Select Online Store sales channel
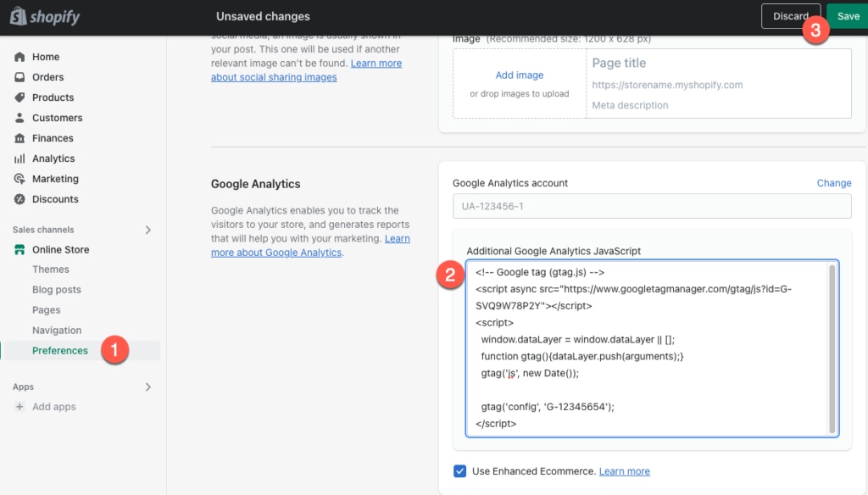Image resolution: width=868 pixels, height=495 pixels. click(x=60, y=250)
